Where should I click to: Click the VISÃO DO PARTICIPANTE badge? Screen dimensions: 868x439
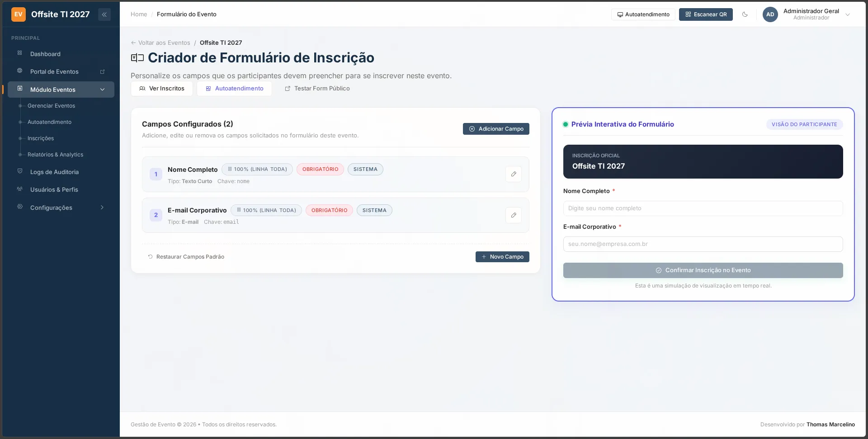point(804,124)
